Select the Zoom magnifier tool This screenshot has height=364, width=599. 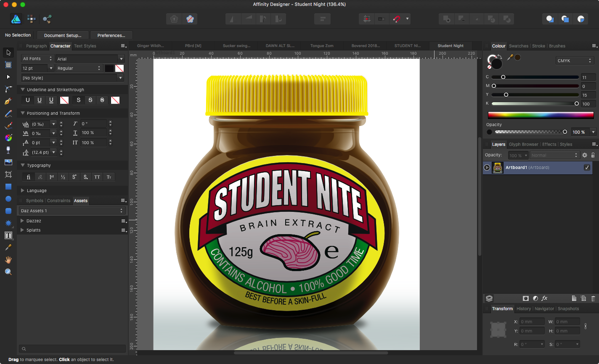click(x=8, y=272)
